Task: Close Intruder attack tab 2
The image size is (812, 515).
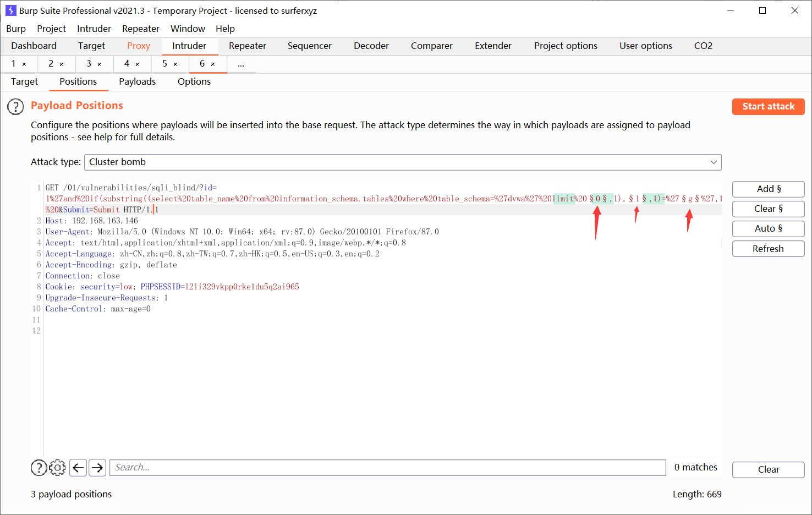Action: [x=62, y=64]
